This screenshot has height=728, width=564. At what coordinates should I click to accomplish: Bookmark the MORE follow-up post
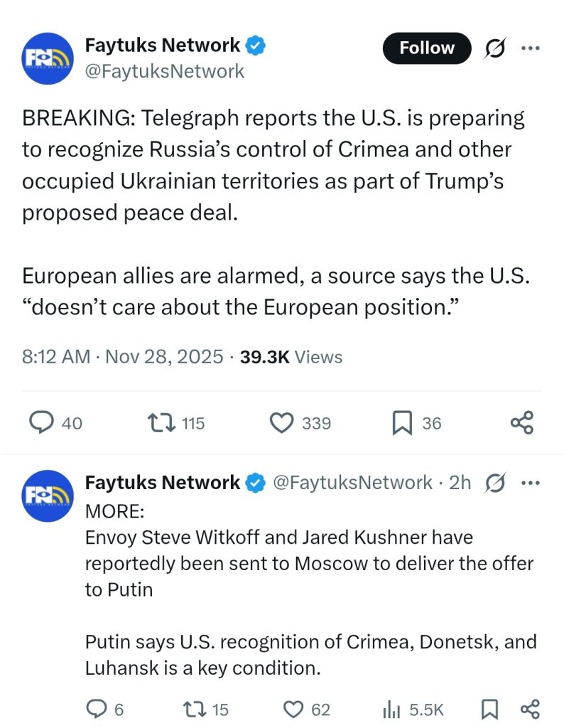489,709
